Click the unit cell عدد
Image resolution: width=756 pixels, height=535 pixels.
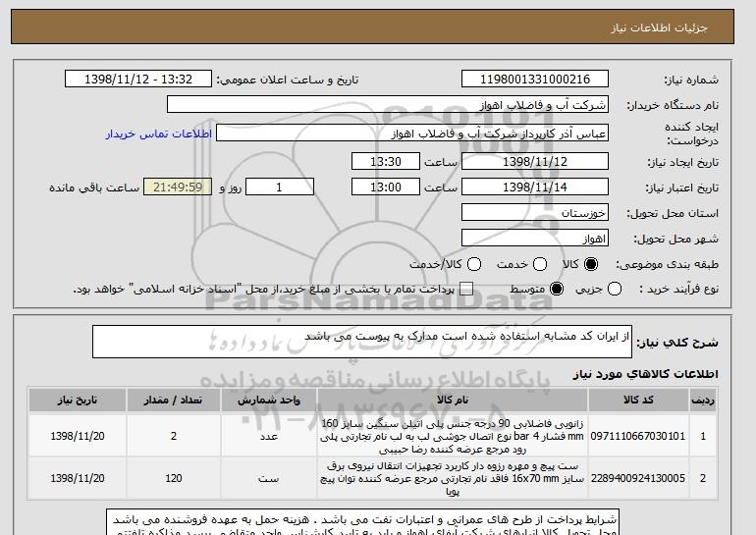point(269,436)
